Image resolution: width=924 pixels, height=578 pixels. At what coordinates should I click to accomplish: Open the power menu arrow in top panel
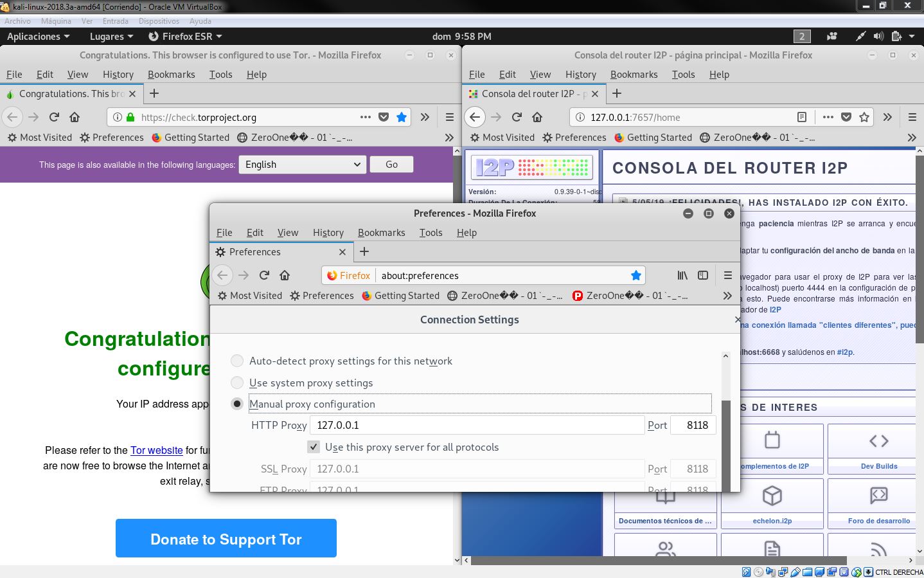912,36
